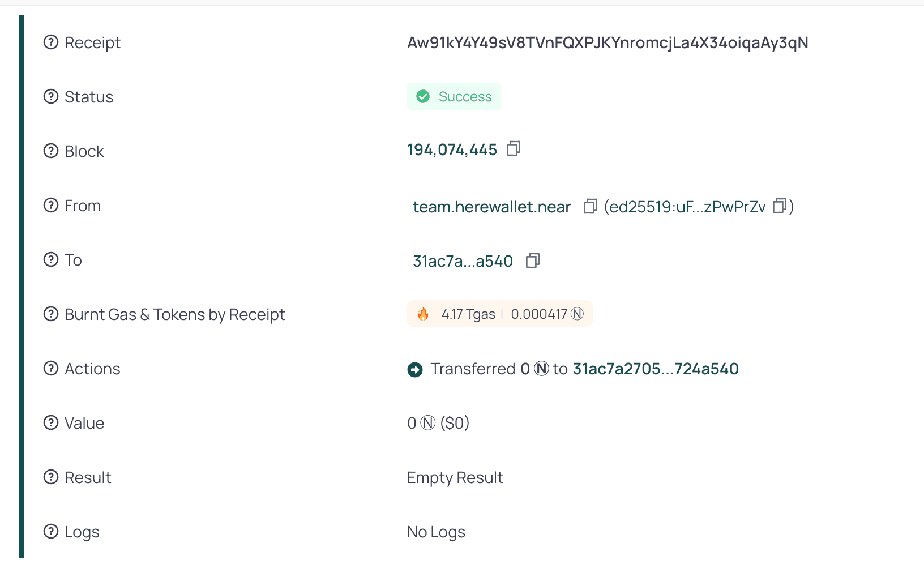
Task: Click the help icon beside Receipt
Action: click(x=50, y=42)
